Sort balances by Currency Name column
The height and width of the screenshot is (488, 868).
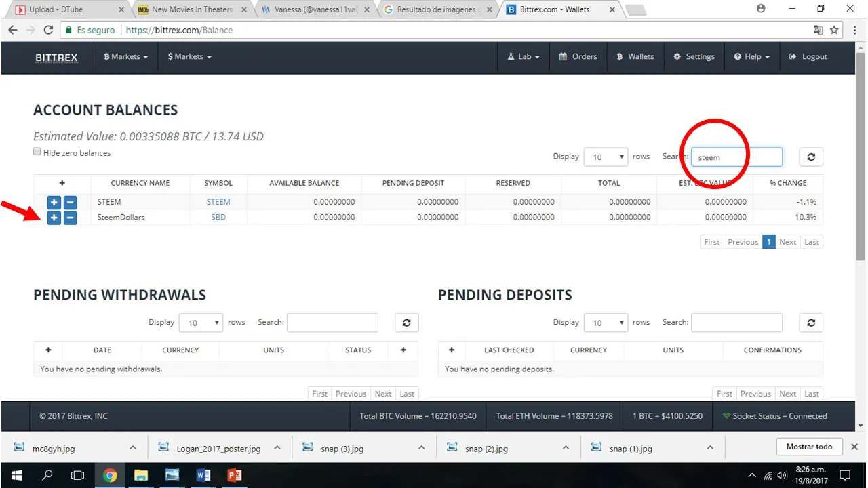140,183
